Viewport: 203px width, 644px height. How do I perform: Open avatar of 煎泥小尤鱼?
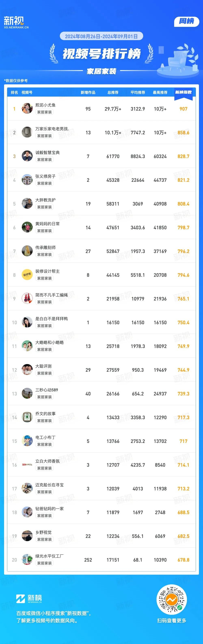pos(27,109)
